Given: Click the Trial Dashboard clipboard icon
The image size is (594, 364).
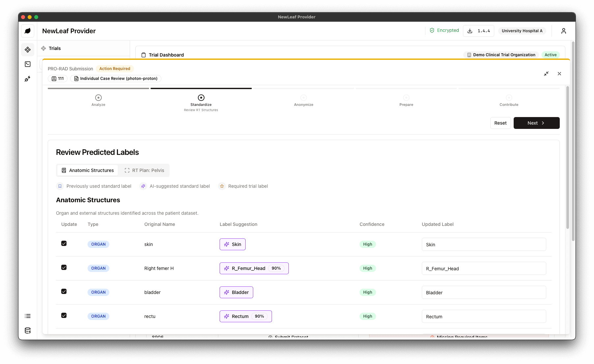Looking at the screenshot, I should click(x=144, y=55).
